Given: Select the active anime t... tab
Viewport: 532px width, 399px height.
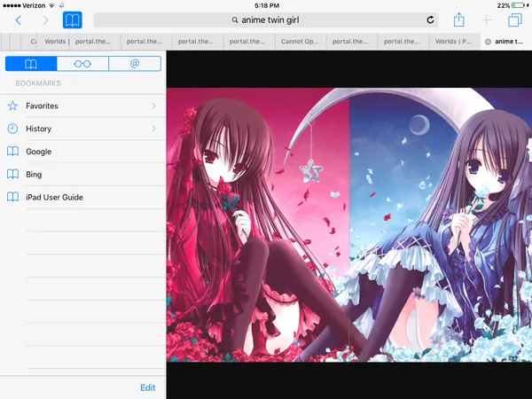Looking at the screenshot, I should click(506, 42).
